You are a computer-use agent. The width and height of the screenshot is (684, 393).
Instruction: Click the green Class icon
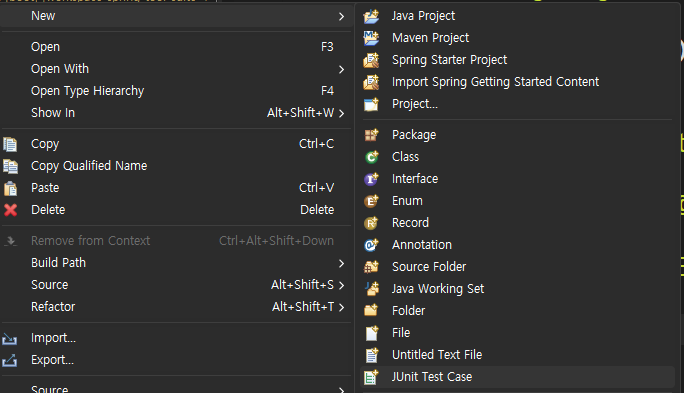coord(371,157)
